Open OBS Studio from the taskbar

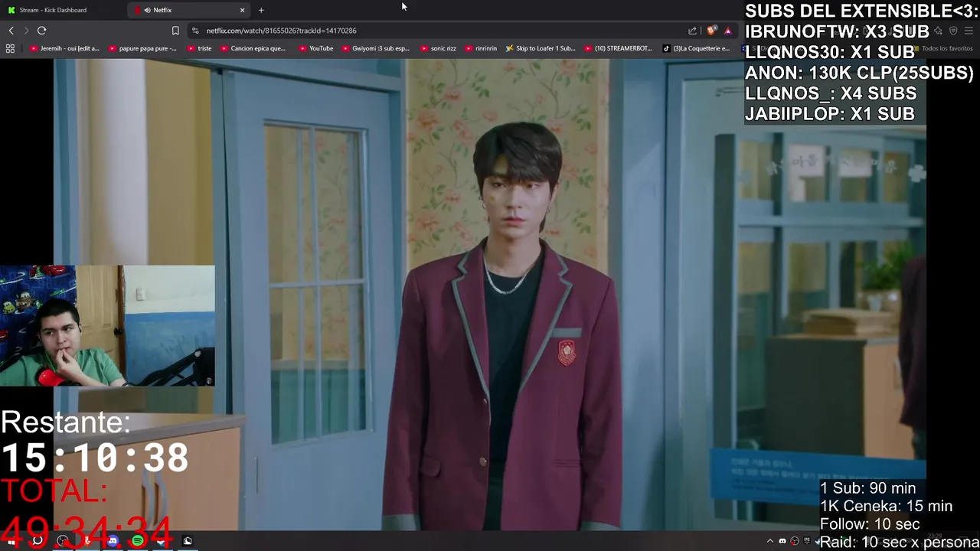coord(63,541)
